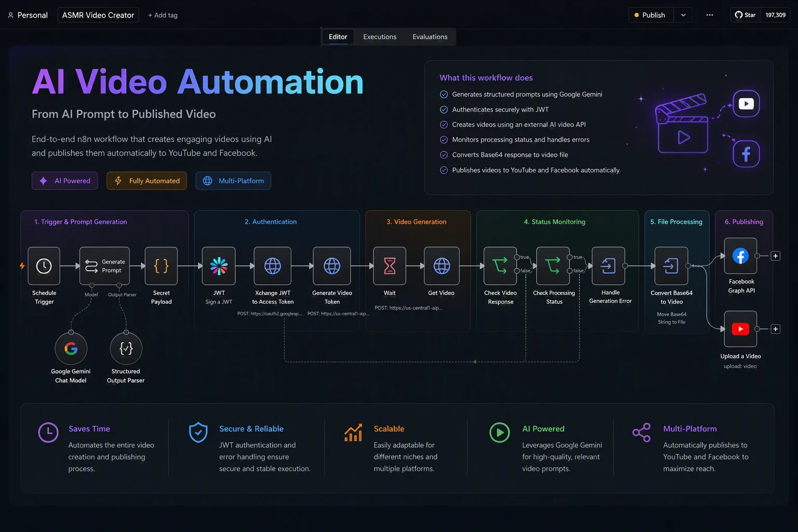Click the Secure & Reliable shield icon
The height and width of the screenshot is (532, 798).
[x=198, y=432]
